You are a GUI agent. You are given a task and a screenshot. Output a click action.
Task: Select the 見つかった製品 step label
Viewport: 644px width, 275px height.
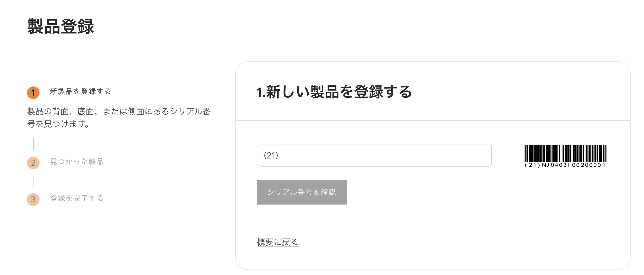[x=77, y=162]
